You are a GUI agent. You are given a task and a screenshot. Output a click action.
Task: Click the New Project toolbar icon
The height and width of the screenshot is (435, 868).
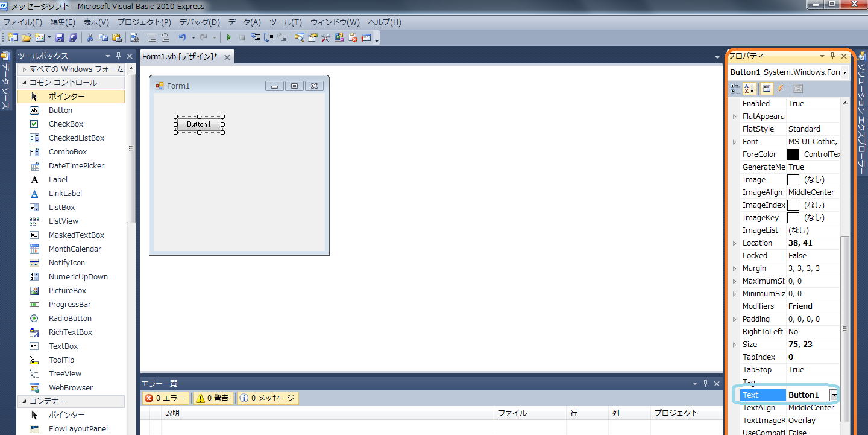coord(13,37)
